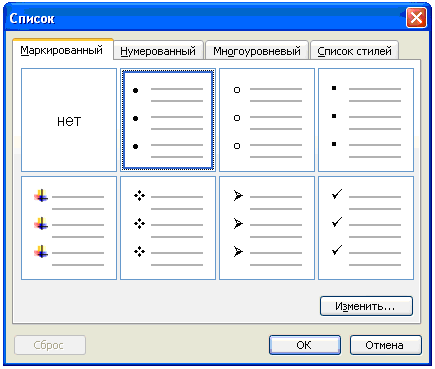Pick the four-diamond bullet style
Viewport: 435px width, 369px height.
[168, 228]
